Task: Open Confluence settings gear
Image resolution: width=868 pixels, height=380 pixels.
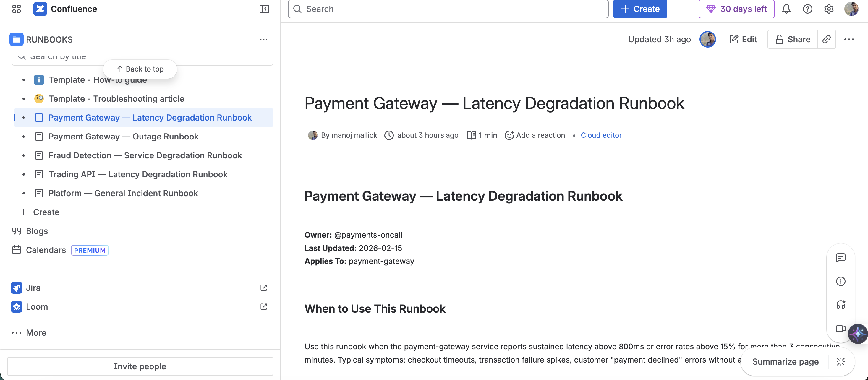Action: [x=829, y=9]
